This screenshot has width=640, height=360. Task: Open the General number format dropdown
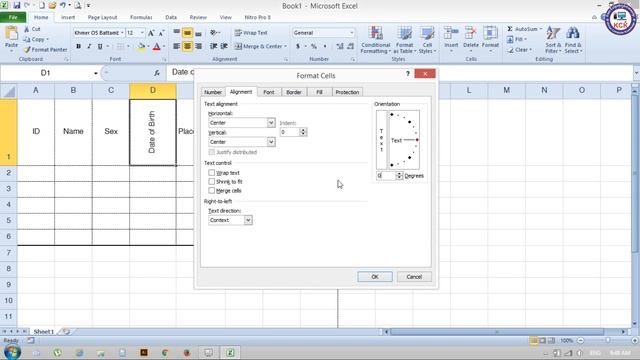pyautogui.click(x=351, y=33)
